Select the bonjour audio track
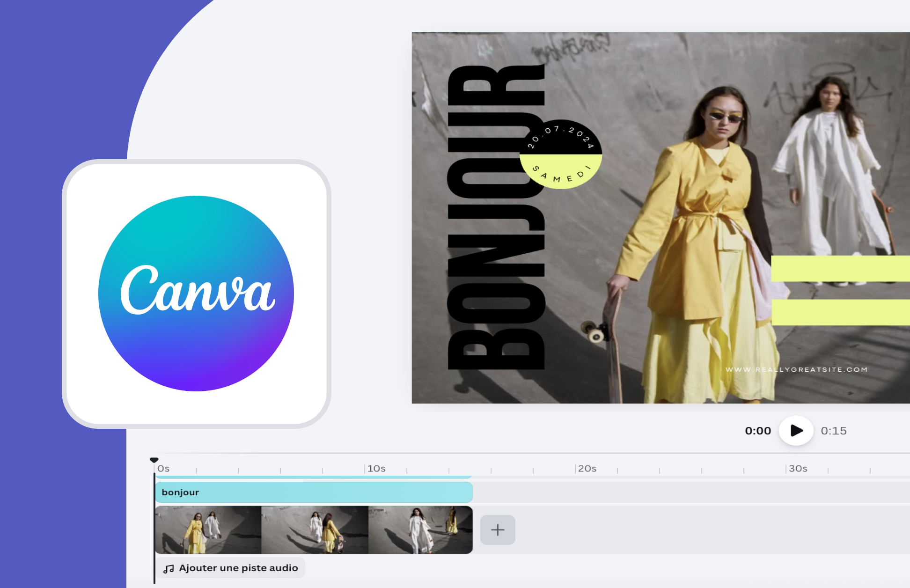The width and height of the screenshot is (910, 588). click(314, 492)
